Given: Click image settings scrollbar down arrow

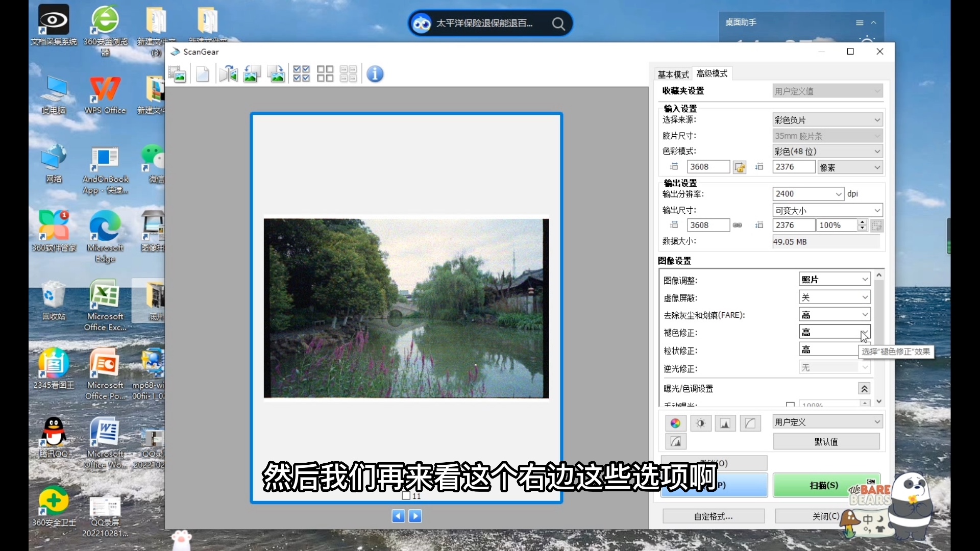Looking at the screenshot, I should pos(879,402).
